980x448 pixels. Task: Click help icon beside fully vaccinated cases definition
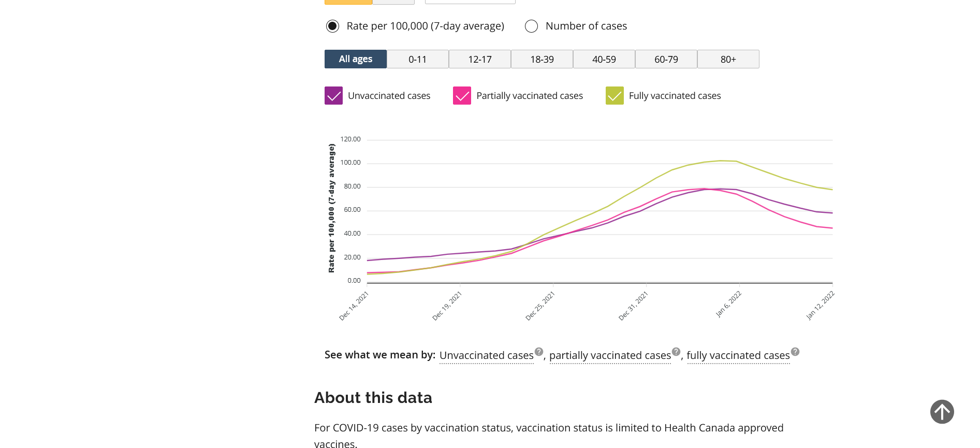click(795, 352)
